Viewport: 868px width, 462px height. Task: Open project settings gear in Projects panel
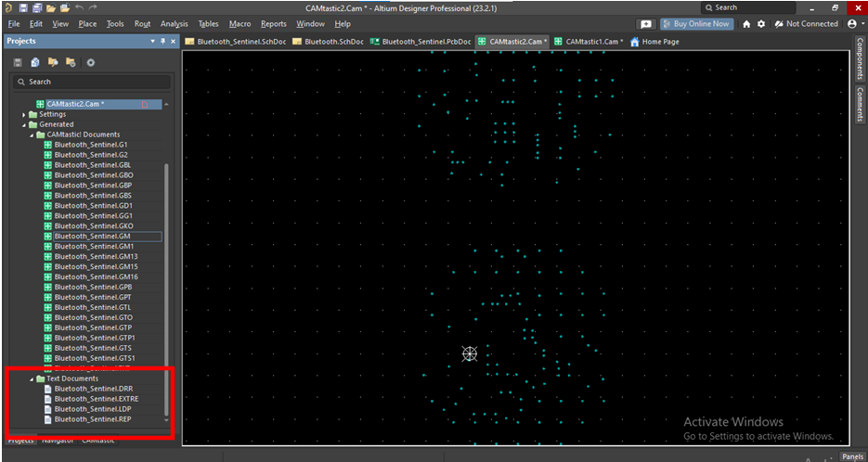tap(90, 62)
